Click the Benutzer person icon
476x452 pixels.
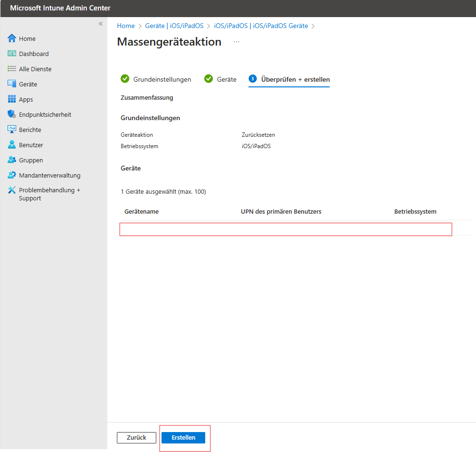coord(12,144)
